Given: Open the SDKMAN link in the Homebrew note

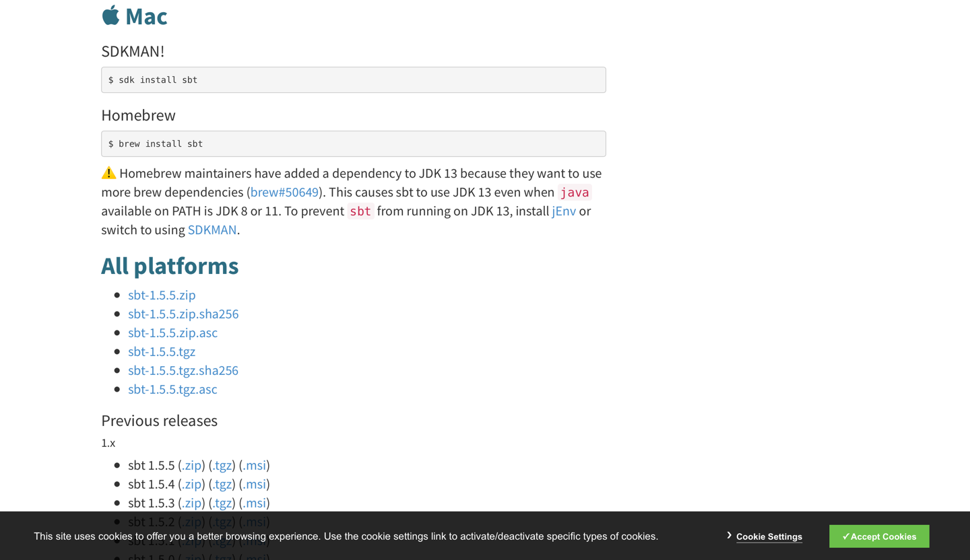Looking at the screenshot, I should point(212,230).
